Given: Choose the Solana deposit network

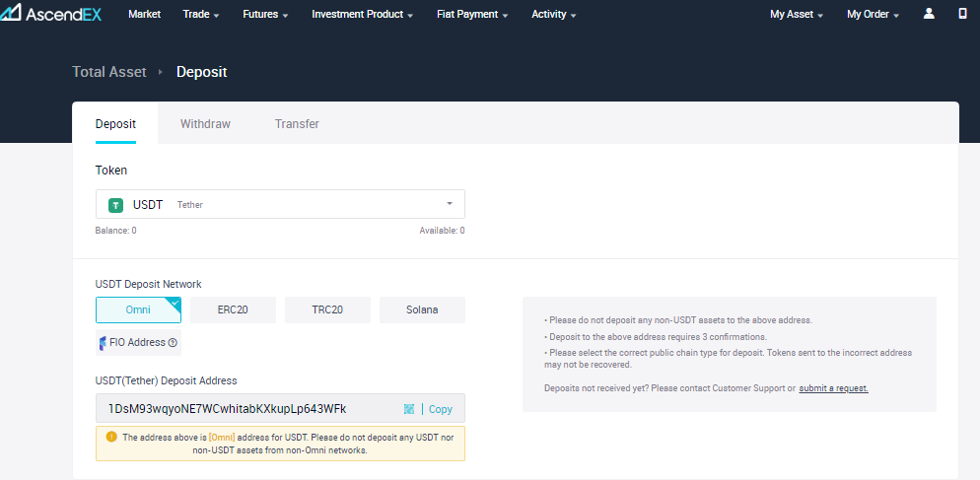Looking at the screenshot, I should 422,309.
